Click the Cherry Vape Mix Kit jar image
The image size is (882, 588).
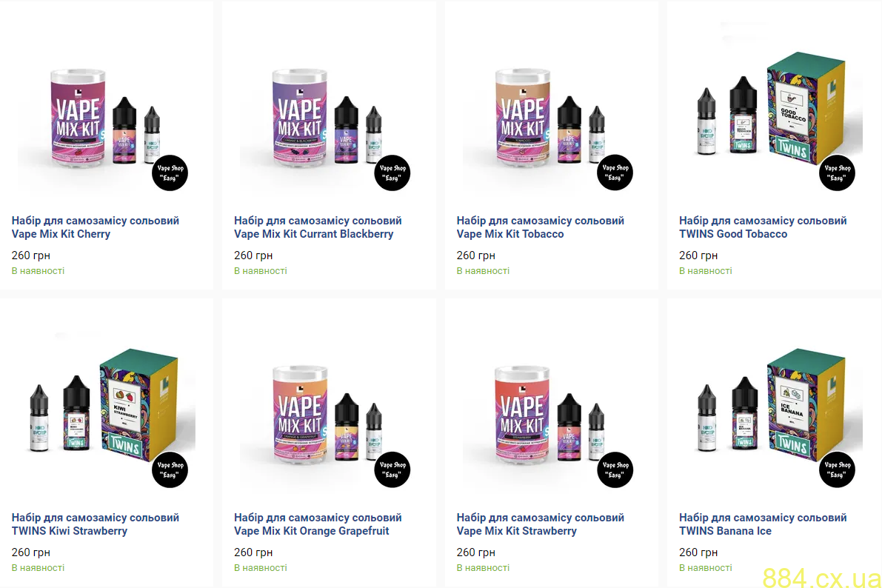click(77, 117)
